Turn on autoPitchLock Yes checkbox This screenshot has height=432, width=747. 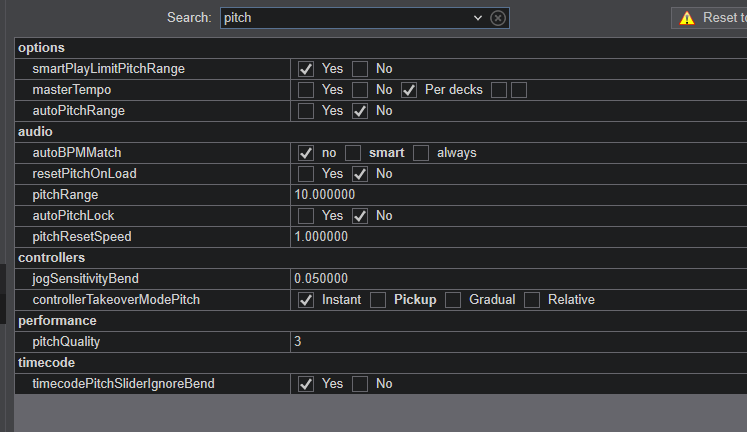(x=306, y=216)
